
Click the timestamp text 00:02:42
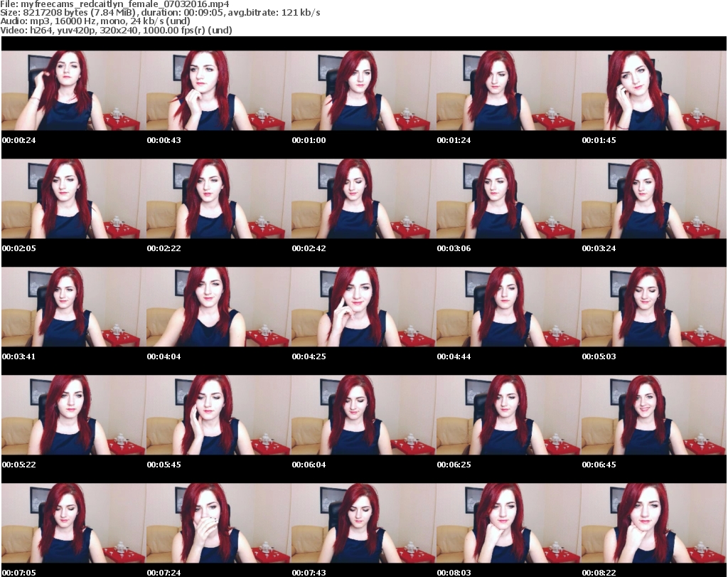click(x=309, y=248)
